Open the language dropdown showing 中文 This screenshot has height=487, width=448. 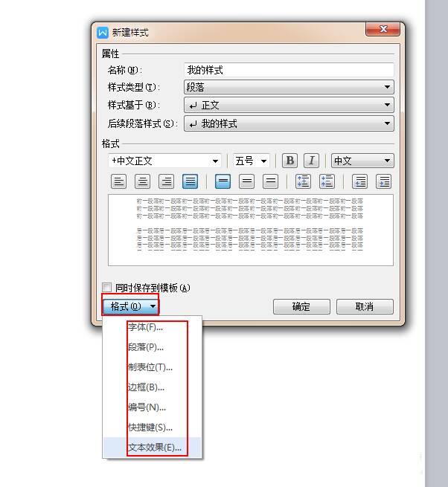[x=362, y=161]
